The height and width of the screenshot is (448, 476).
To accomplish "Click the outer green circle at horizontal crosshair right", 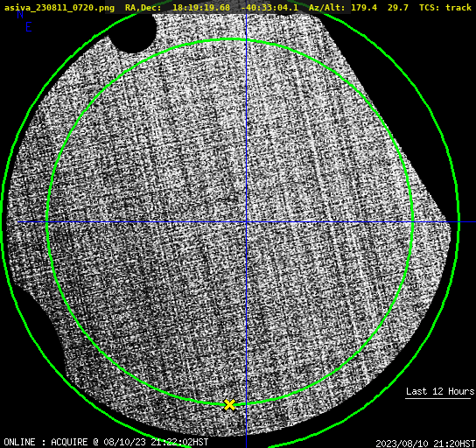I will 458,222.
